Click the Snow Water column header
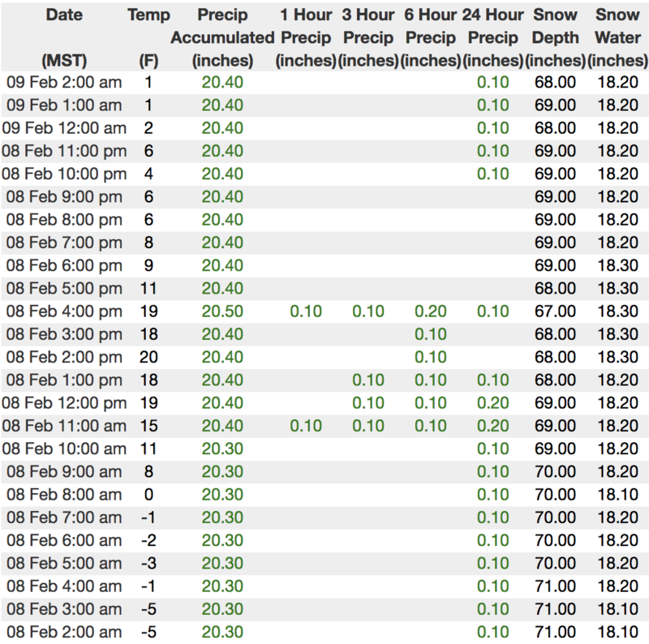The width and height of the screenshot is (649, 644). (617, 37)
